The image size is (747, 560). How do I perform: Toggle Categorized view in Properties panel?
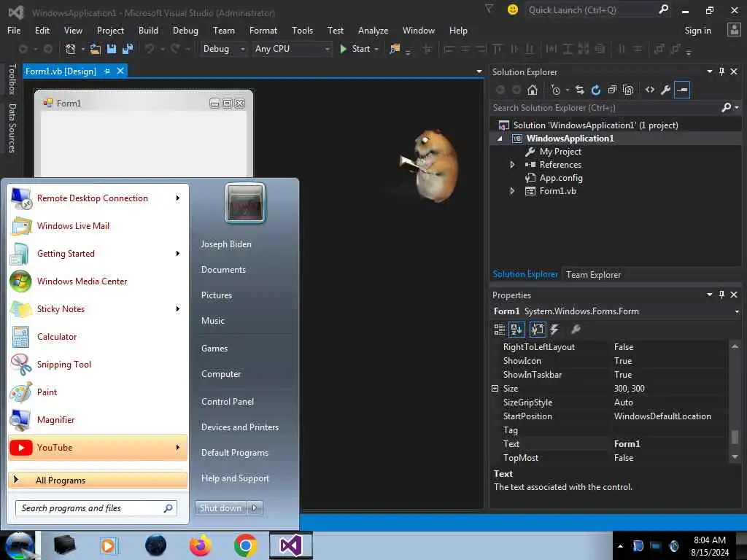(x=499, y=329)
